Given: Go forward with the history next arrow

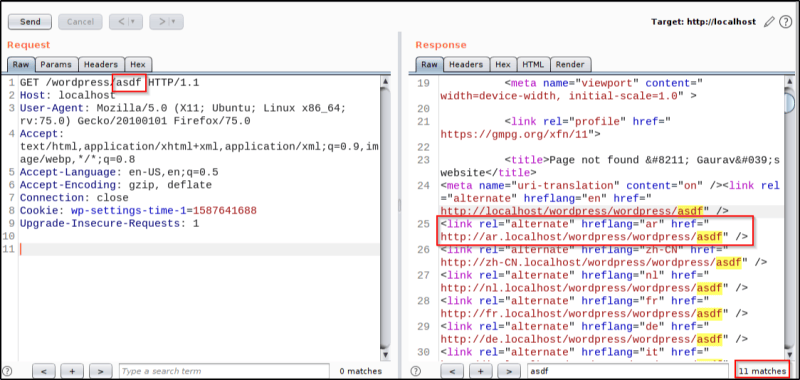Looking at the screenshot, I should tap(161, 22).
